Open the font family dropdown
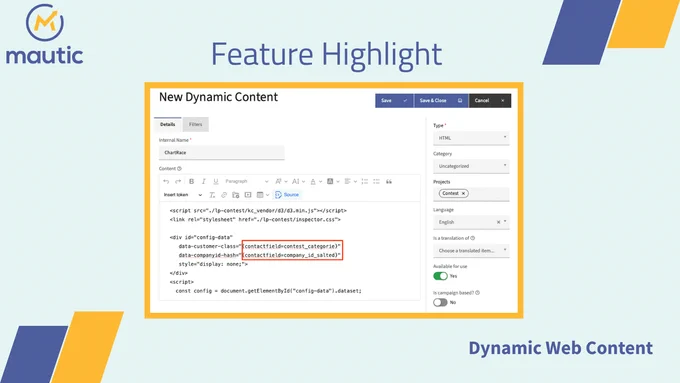This screenshot has width=680, height=383. pyautogui.click(x=281, y=181)
